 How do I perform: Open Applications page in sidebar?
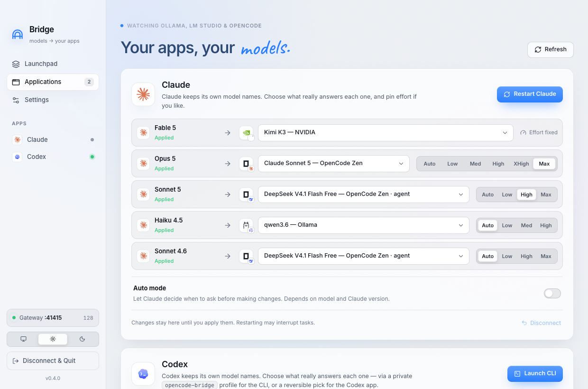point(53,82)
